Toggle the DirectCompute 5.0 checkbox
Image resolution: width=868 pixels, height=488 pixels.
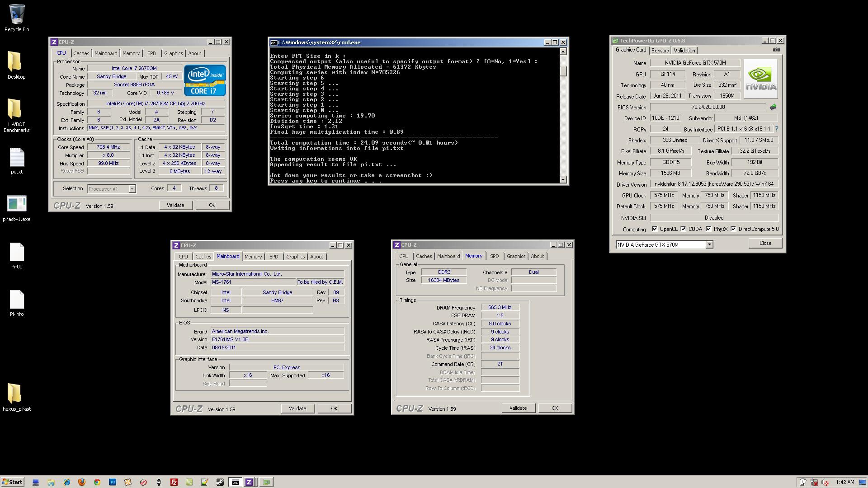pos(733,229)
